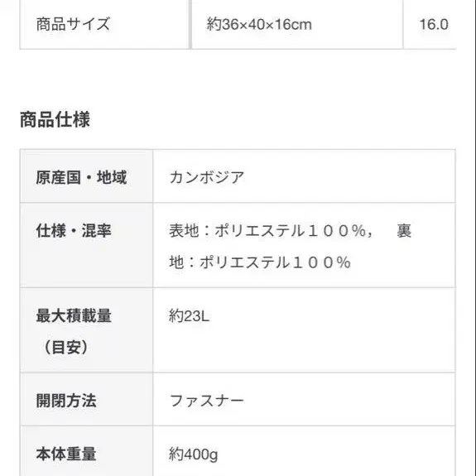
Task: Click the 地：ポリエステル100% second line
Action: 260,262
